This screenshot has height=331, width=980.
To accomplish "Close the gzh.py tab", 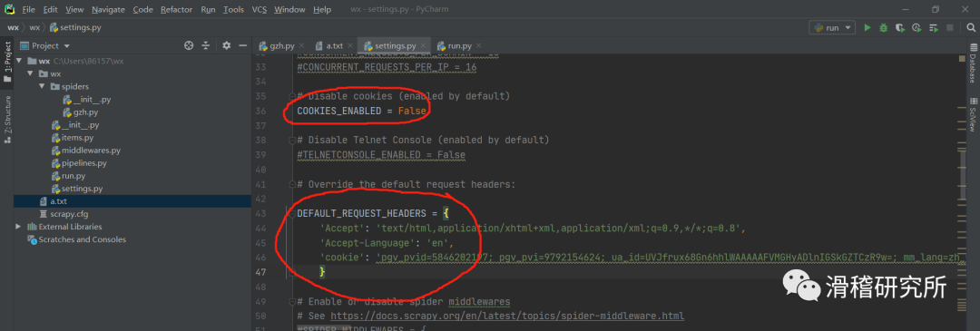I will [x=302, y=45].
